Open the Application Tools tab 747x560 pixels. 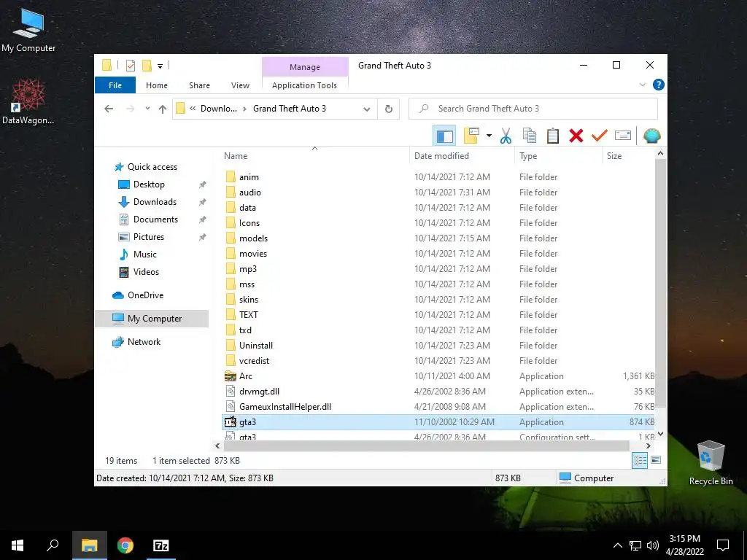click(304, 85)
